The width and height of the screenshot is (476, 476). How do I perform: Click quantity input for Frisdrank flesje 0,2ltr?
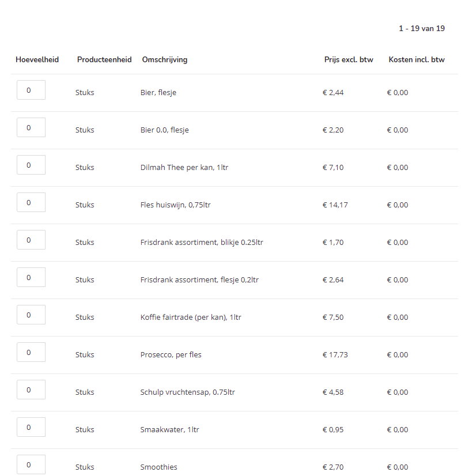[x=31, y=277]
